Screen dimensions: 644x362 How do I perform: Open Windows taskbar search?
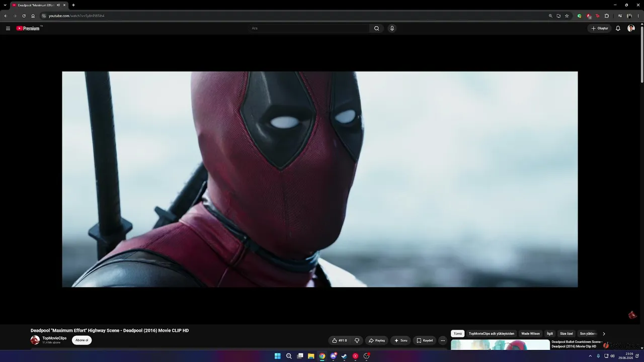point(289,356)
